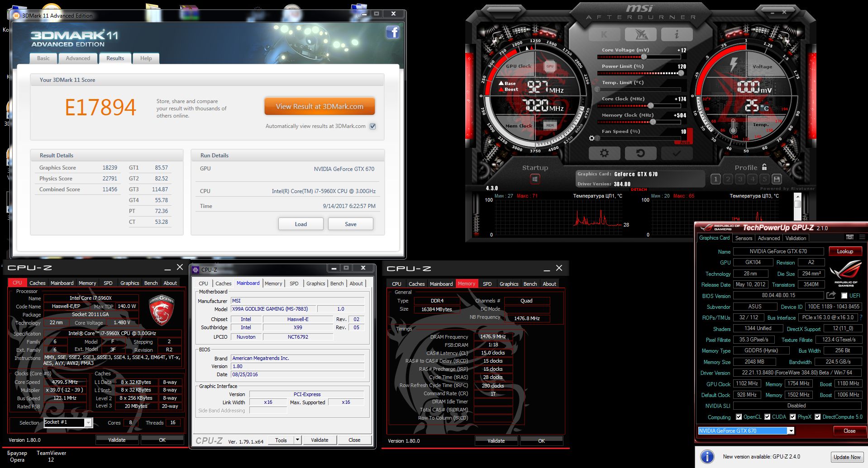Click the Opera browser taskbar item
The height and width of the screenshot is (468, 868).
tap(17, 456)
